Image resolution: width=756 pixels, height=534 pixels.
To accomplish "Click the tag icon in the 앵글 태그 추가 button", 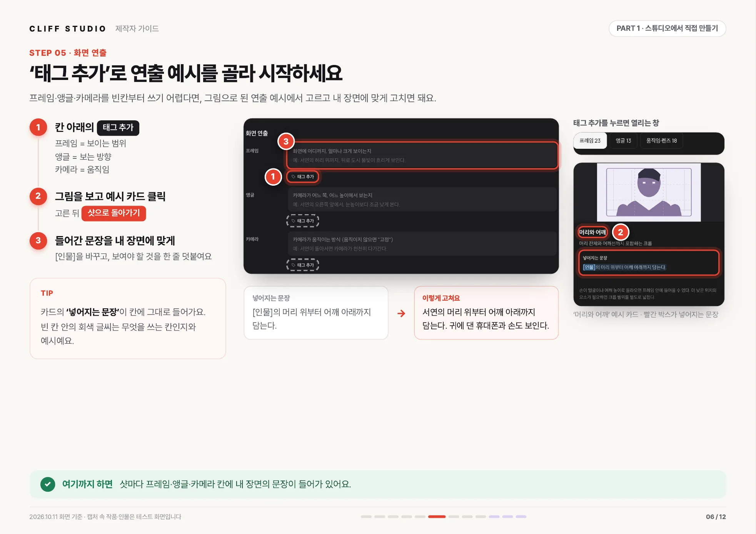I will click(x=293, y=221).
